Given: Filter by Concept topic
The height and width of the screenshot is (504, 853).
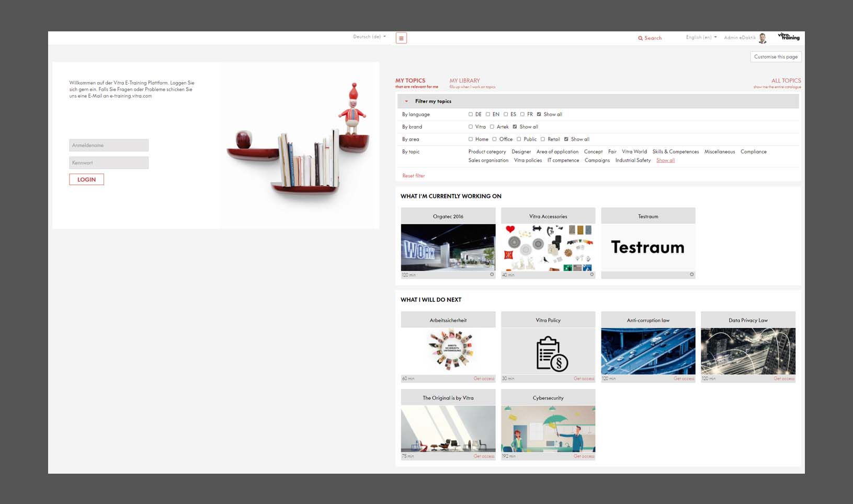Looking at the screenshot, I should click(x=593, y=152).
